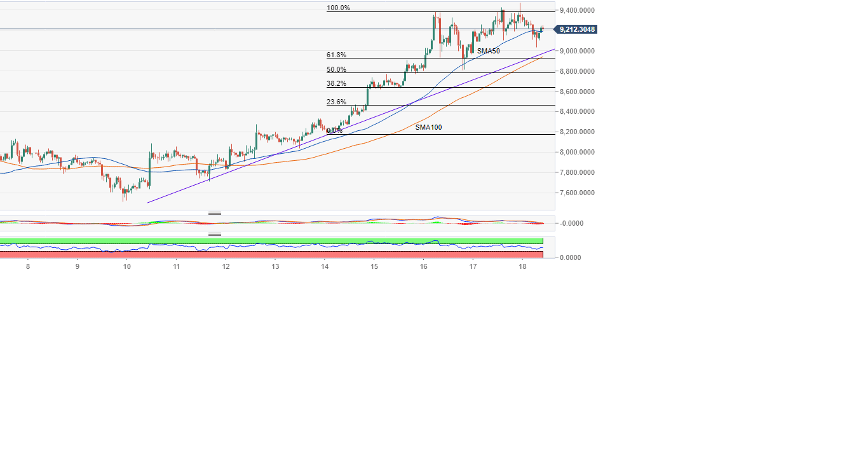Click date 10 on the time axis
This screenshot has width=868, height=452.
click(x=127, y=268)
